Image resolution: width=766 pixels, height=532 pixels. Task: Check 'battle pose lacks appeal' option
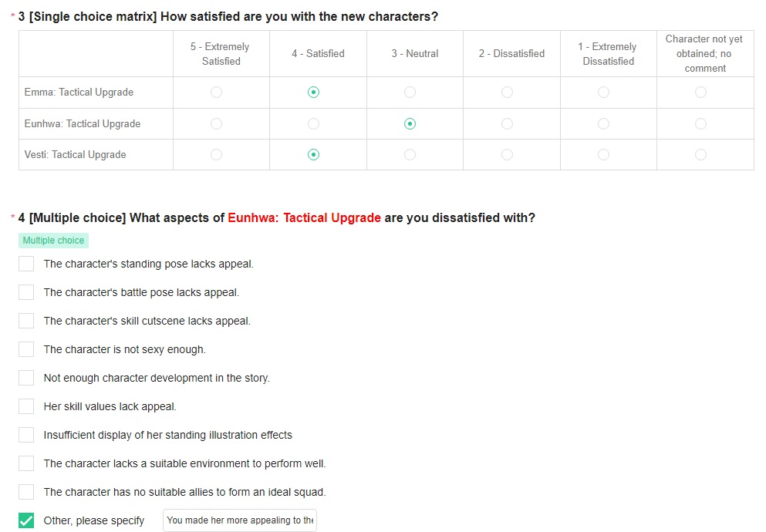26,292
